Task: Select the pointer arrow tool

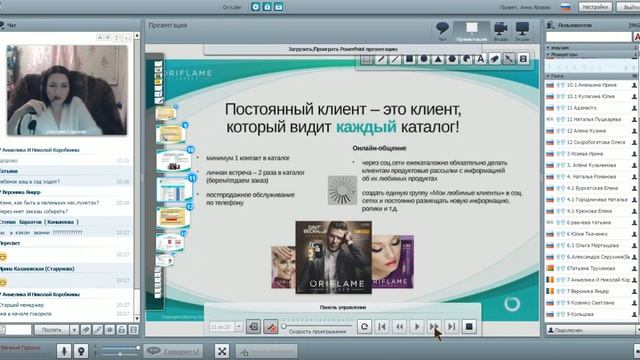Action: click(x=509, y=59)
